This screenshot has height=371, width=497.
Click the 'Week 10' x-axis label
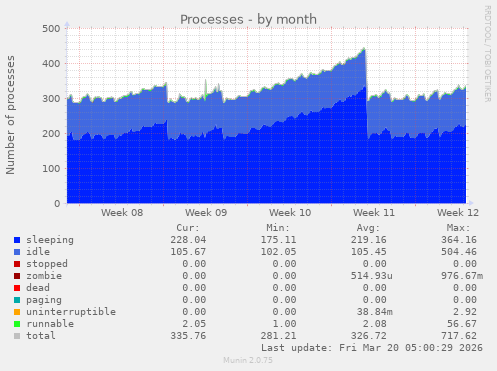coord(290,213)
